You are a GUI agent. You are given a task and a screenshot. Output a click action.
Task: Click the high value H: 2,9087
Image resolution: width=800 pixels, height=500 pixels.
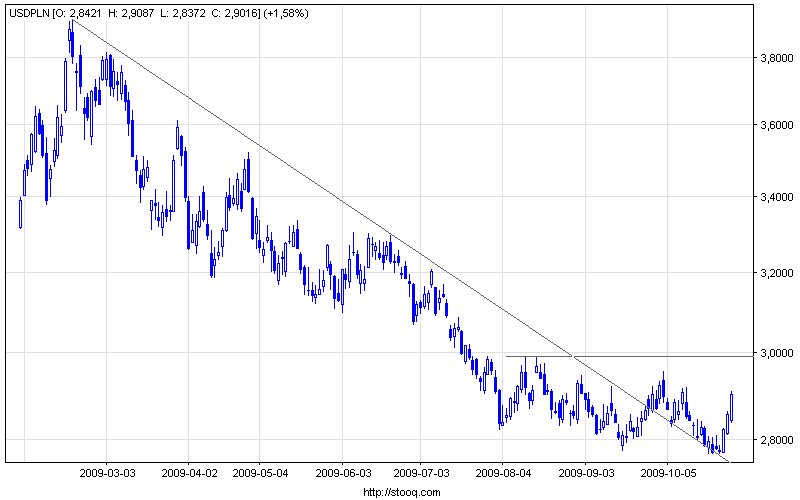(131, 14)
